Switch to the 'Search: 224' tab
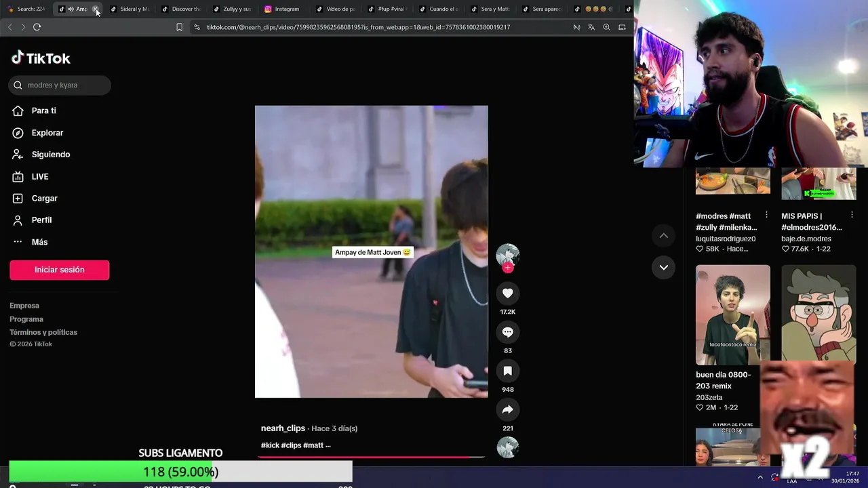 point(26,9)
